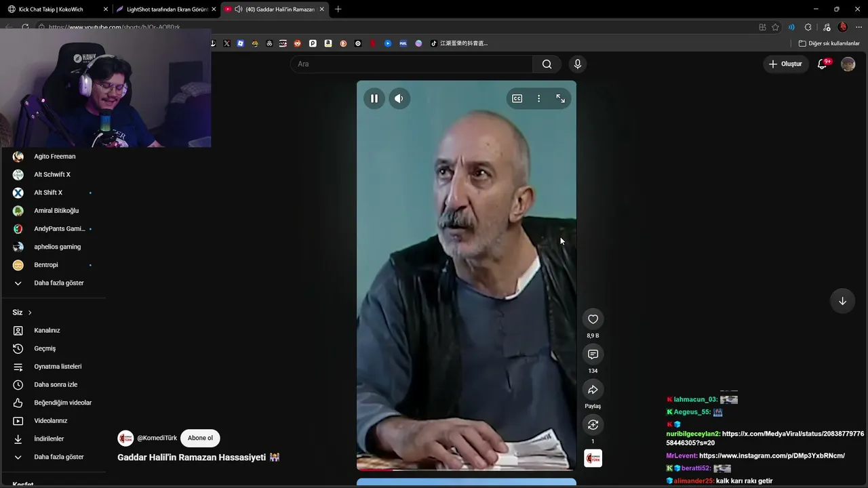Open the Oluştur create menu
868x488 pixels.
[x=785, y=64]
